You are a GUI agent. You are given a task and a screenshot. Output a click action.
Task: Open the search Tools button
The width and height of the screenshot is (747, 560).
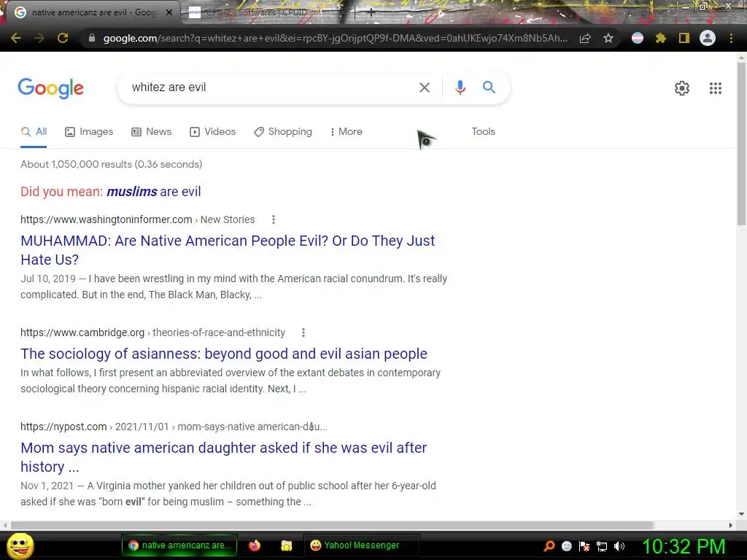(x=483, y=132)
